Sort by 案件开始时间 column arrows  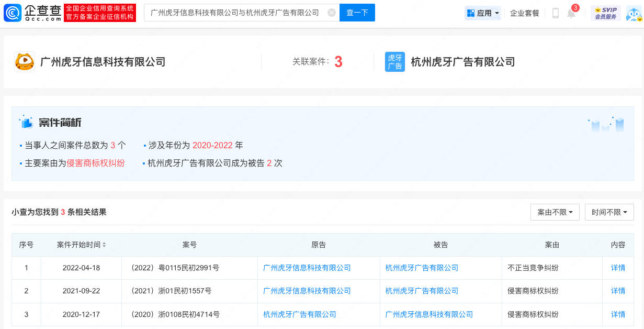104,245
